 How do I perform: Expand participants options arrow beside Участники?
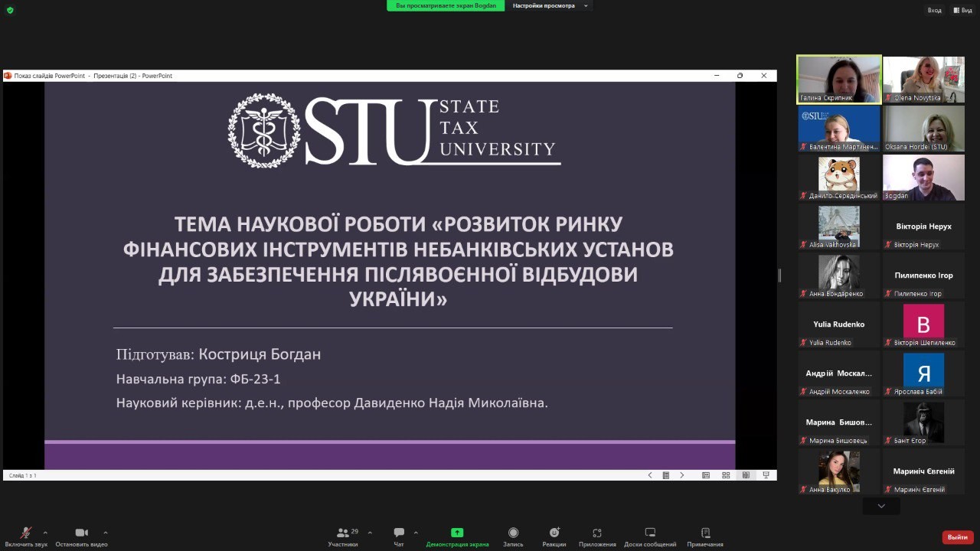370,533
